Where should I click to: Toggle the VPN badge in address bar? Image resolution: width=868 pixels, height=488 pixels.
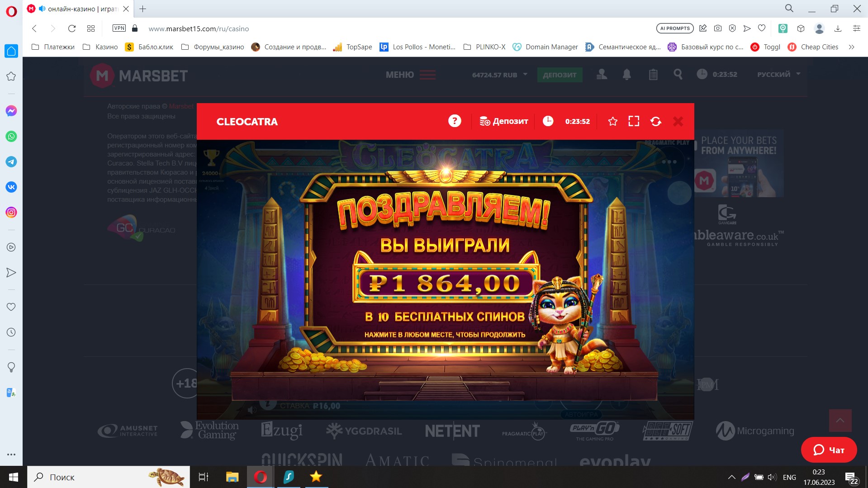(x=119, y=28)
